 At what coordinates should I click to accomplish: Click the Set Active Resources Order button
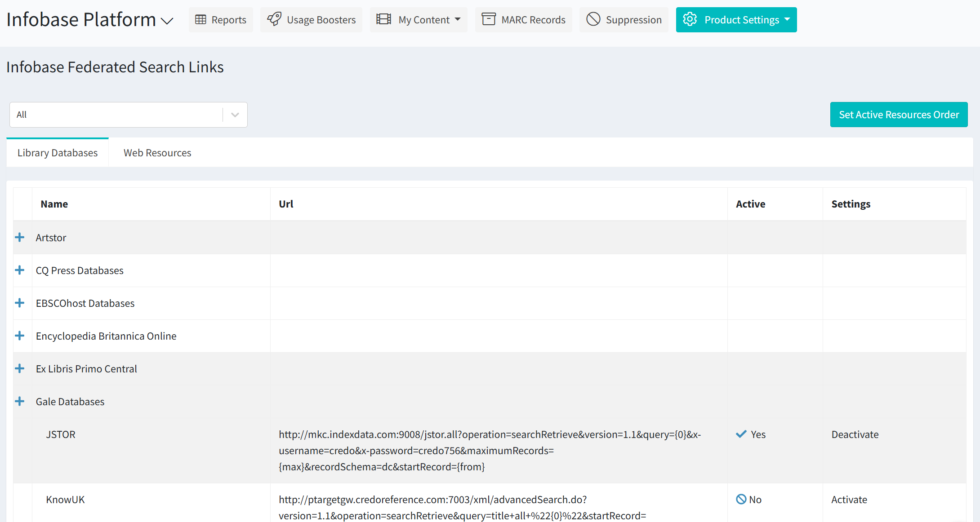[899, 115]
